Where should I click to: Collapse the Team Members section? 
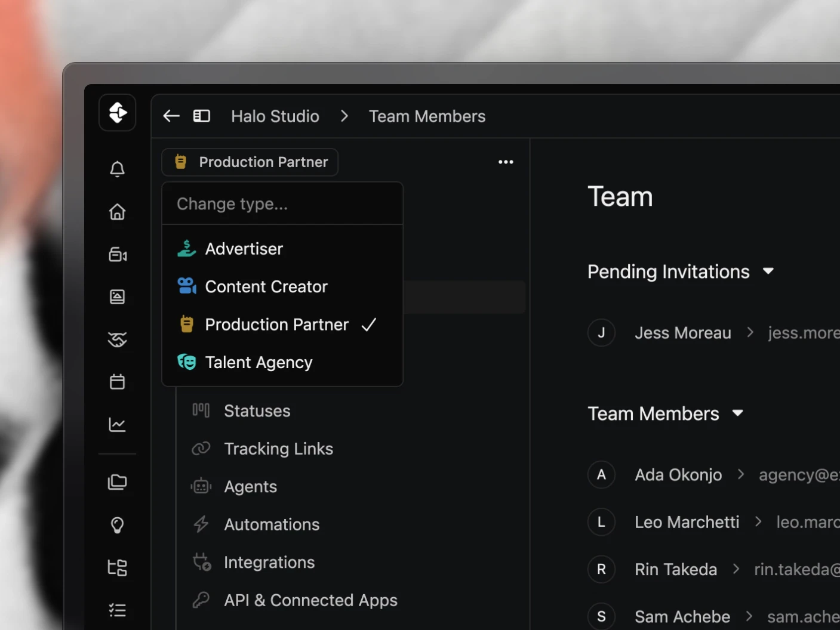pos(738,413)
